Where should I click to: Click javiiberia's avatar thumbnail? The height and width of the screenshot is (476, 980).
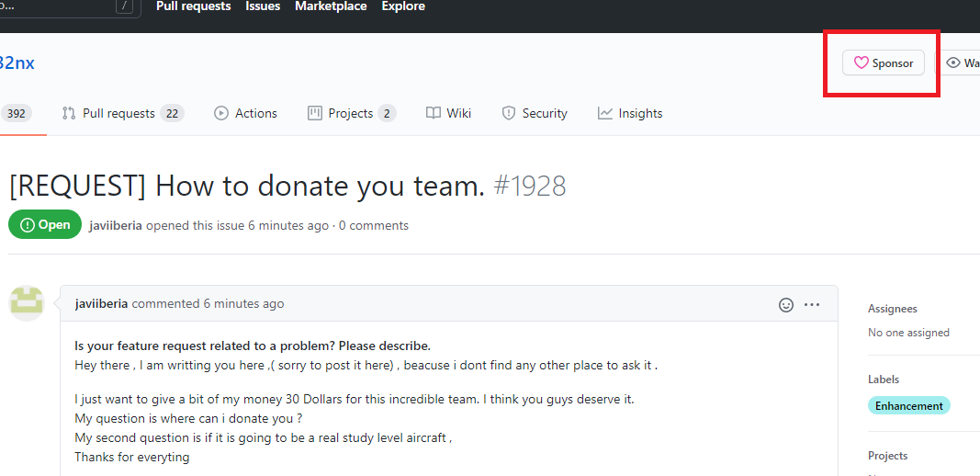(27, 303)
